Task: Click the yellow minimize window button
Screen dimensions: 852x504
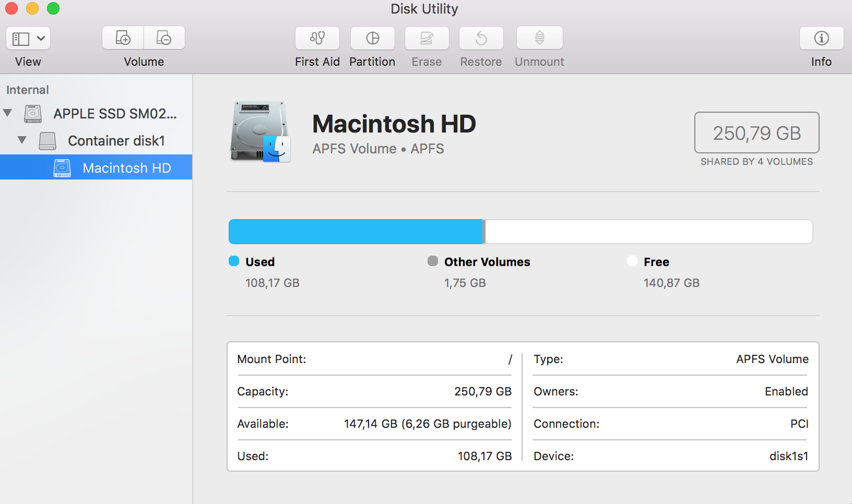Action: point(32,8)
